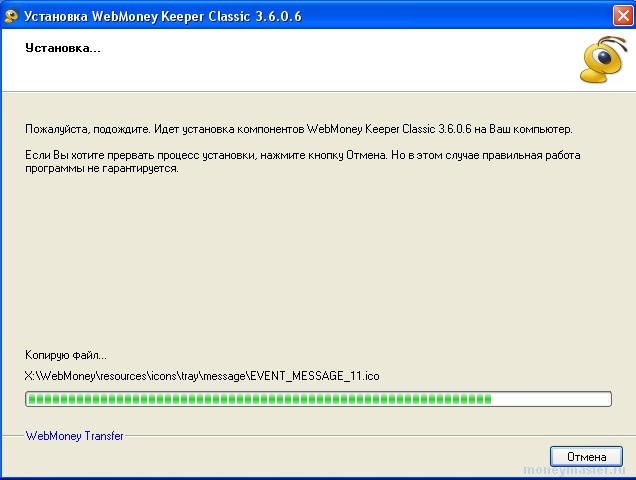Click the 'Копирую файл...' status text

click(66, 355)
